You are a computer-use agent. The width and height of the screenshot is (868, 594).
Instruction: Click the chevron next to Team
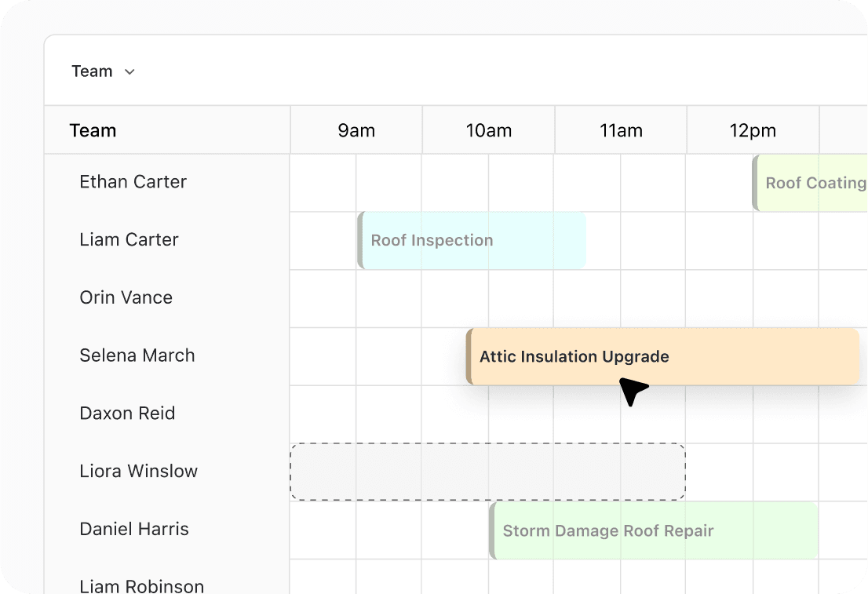coord(129,72)
